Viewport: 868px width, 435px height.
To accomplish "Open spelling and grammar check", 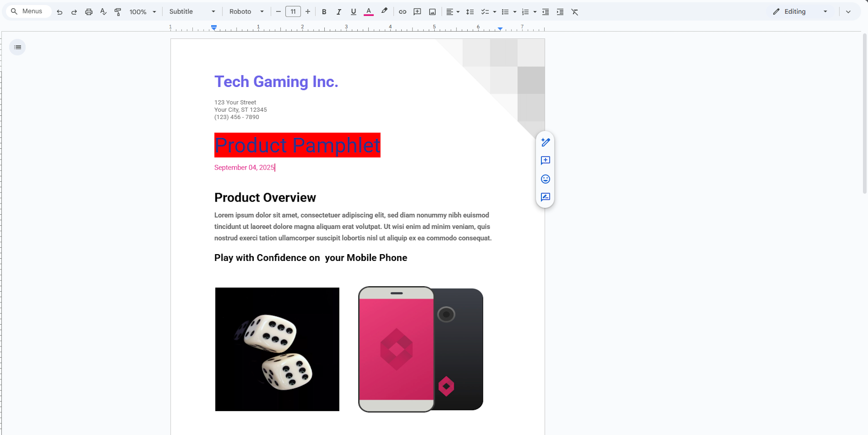I will point(103,12).
